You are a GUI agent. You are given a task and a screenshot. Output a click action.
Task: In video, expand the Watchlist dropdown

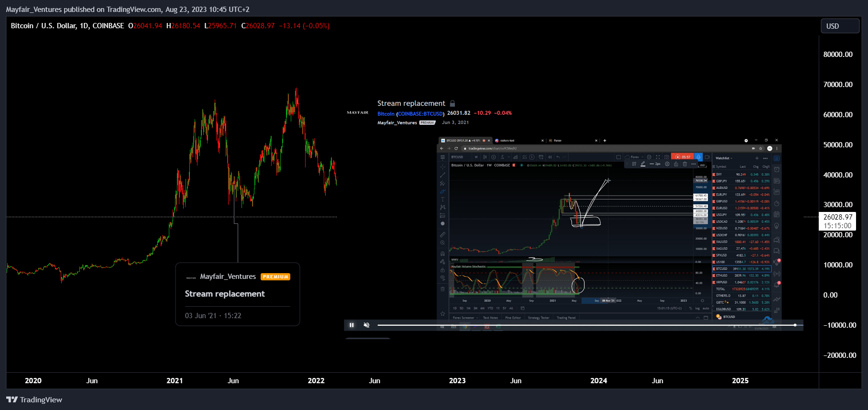[724, 158]
